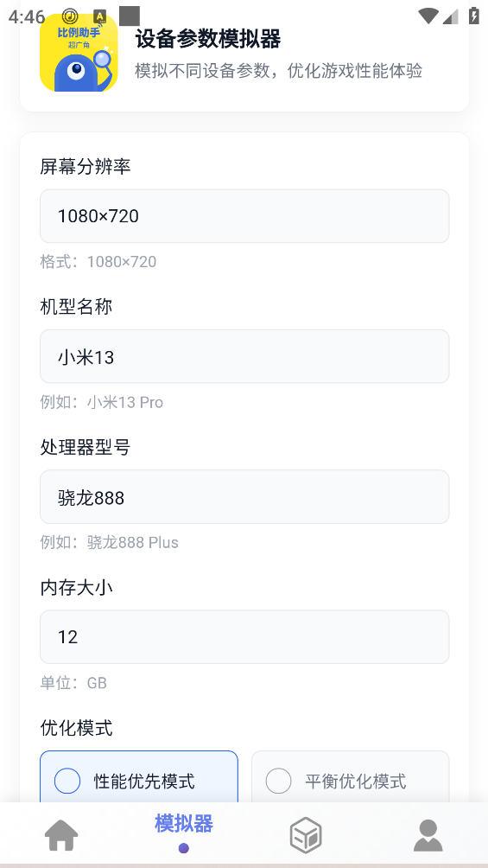Edit the 机型名称 field with 小米13
This screenshot has width=488, height=868.
[x=244, y=356]
